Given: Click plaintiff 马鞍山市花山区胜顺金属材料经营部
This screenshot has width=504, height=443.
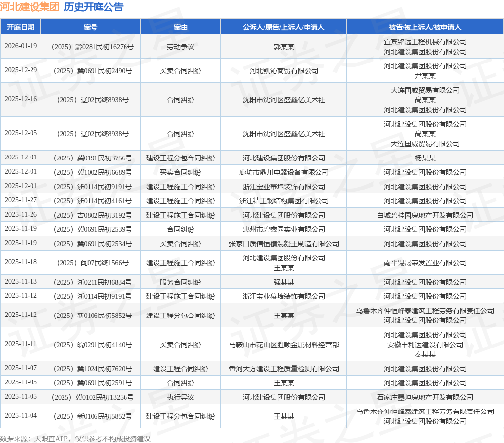Looking at the screenshot, I should (283, 345).
